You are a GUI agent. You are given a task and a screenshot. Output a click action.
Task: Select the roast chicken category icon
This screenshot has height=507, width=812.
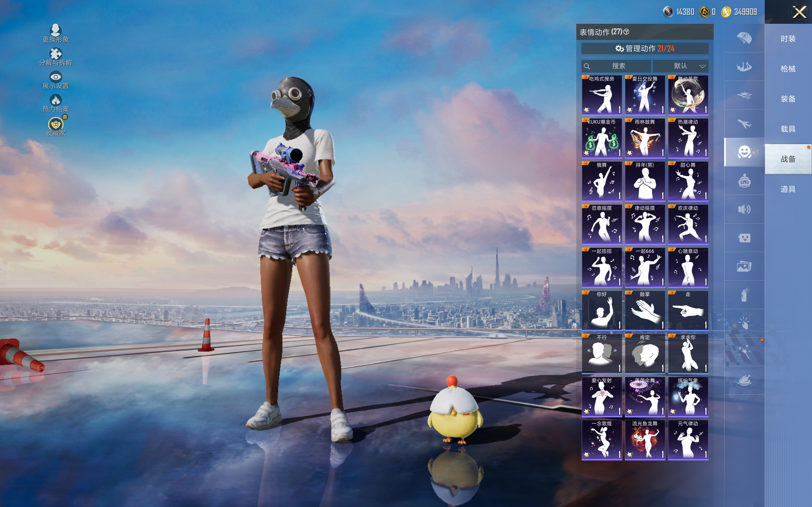744,380
